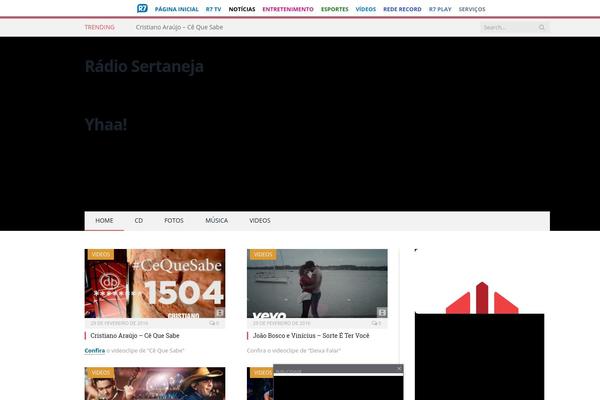Click the Confira link under Cristiano Araújo post
600x400 pixels.
click(x=95, y=351)
